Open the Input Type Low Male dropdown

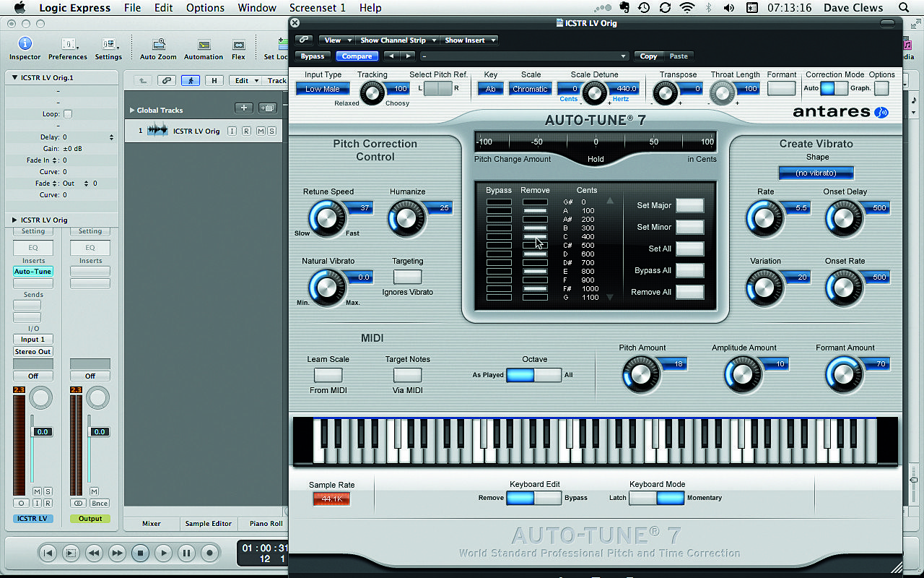[x=323, y=89]
